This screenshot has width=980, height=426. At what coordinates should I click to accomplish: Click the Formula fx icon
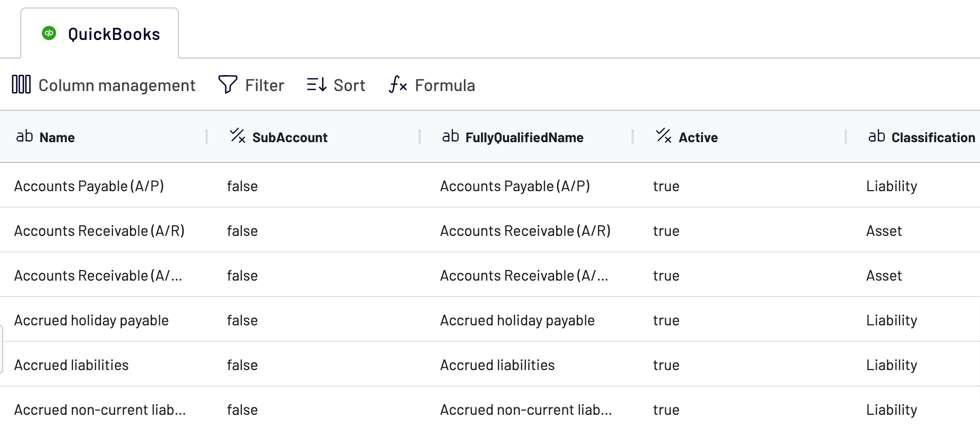pos(398,84)
